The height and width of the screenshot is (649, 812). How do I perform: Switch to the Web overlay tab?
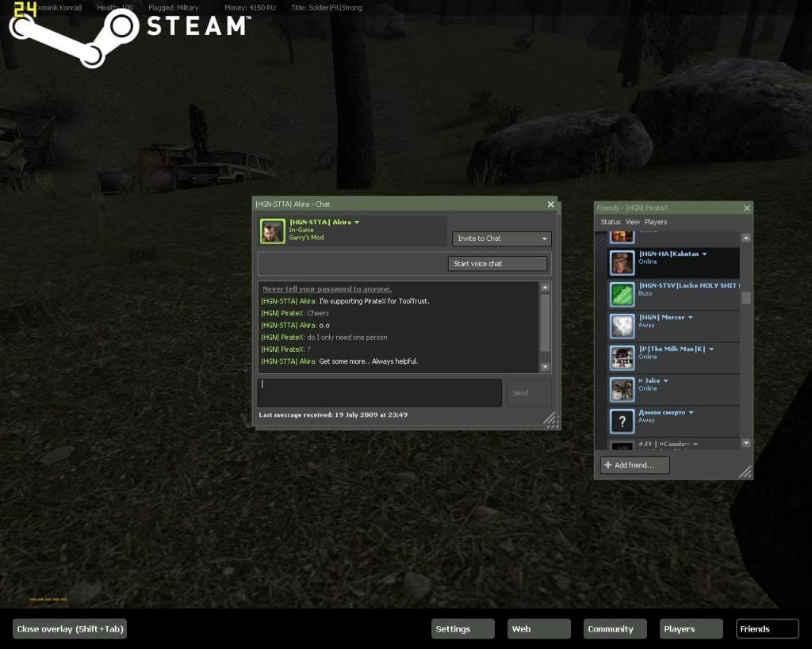click(x=539, y=629)
